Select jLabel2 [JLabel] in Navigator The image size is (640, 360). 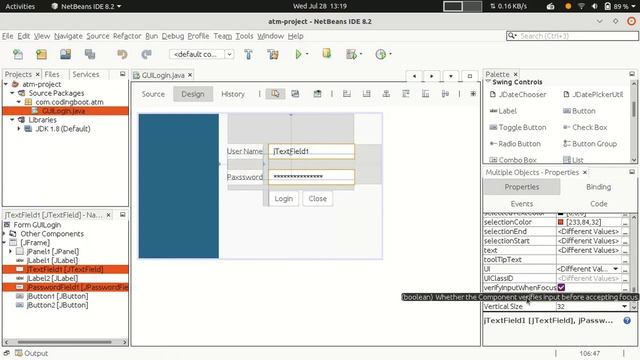[52, 278]
